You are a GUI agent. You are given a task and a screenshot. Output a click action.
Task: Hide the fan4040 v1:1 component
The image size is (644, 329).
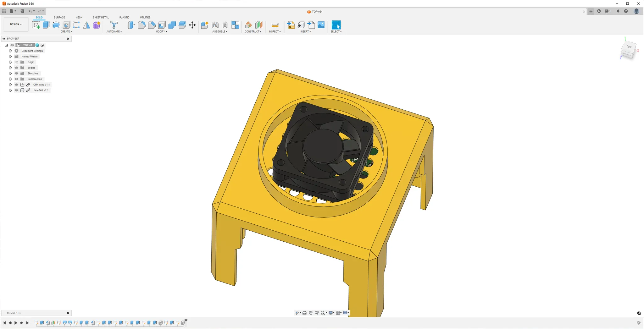pos(17,90)
